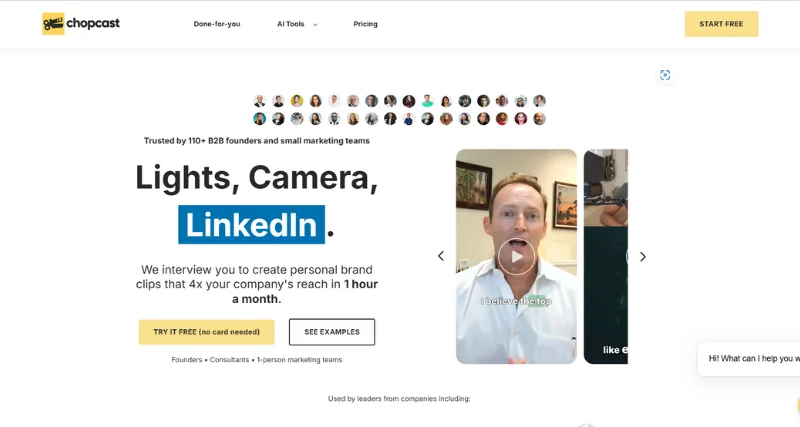
Task: Click the highlighted LinkedIn word in headline
Action: (252, 225)
